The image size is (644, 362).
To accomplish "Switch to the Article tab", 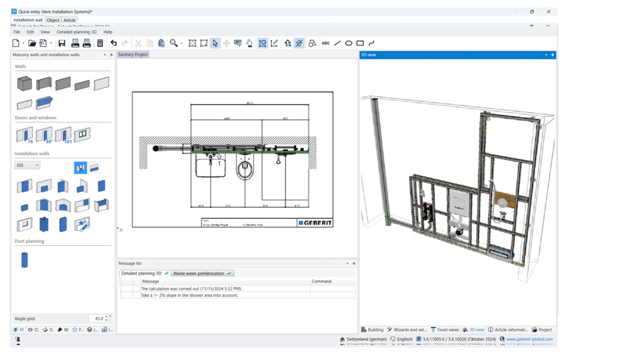I will coord(69,20).
